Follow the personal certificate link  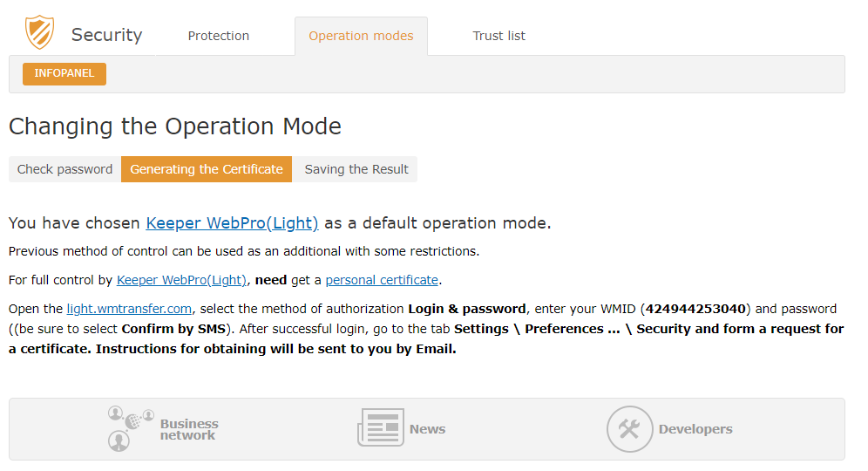point(382,280)
